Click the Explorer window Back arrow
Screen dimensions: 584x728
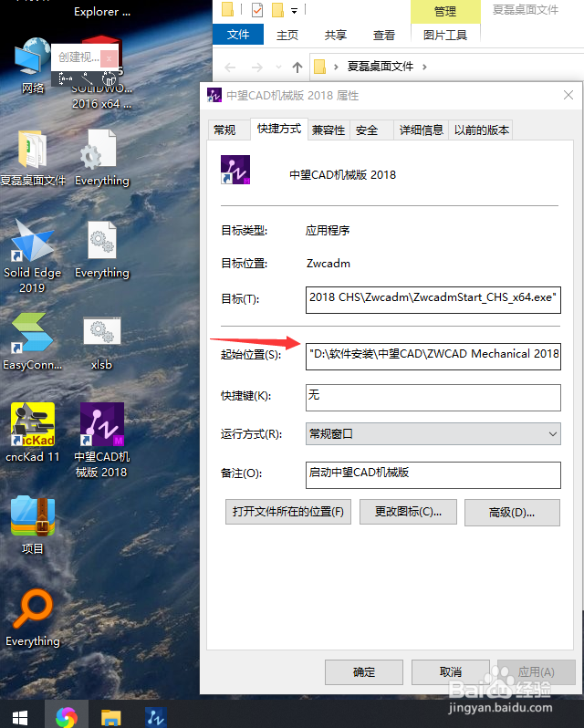pyautogui.click(x=230, y=68)
